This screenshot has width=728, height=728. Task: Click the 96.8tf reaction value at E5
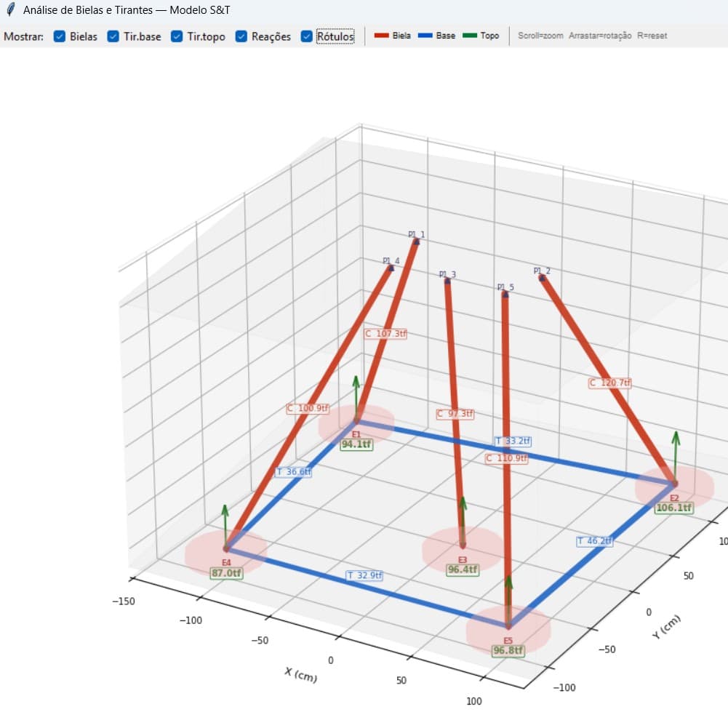508,650
